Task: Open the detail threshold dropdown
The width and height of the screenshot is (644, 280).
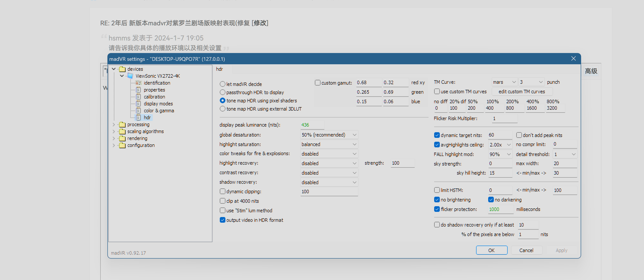Action: [x=565, y=154]
